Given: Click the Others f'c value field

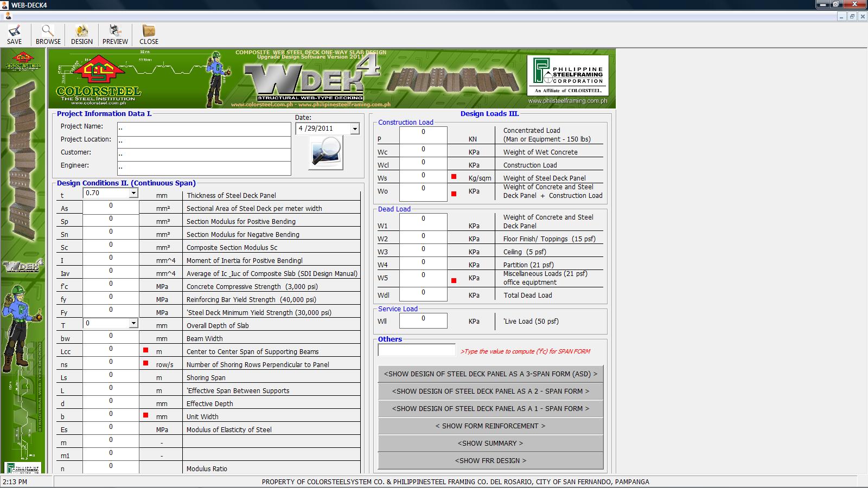Looking at the screenshot, I should [417, 350].
